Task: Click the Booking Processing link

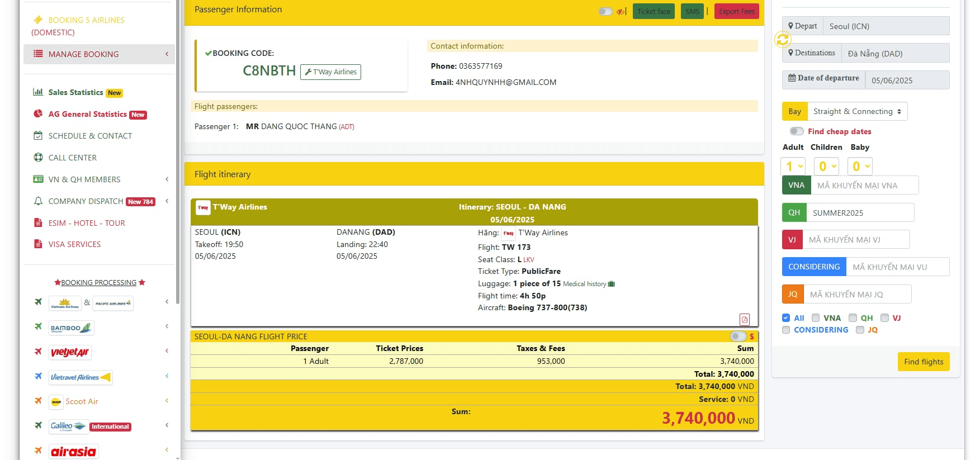Action: click(x=99, y=283)
